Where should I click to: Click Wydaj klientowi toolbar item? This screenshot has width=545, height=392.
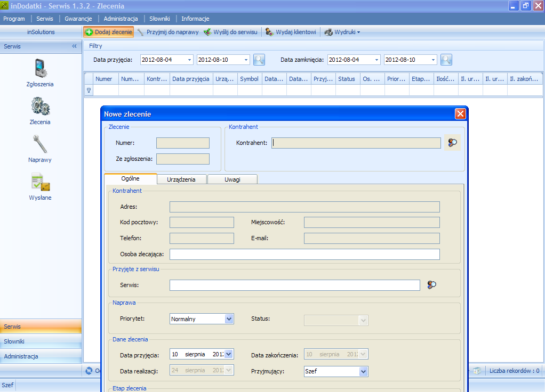tap(291, 32)
